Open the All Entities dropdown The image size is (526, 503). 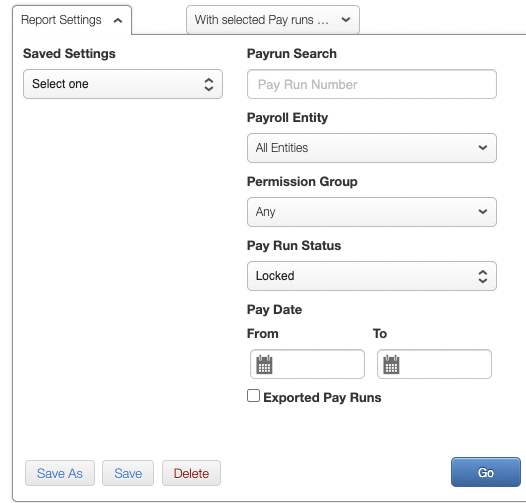[372, 148]
